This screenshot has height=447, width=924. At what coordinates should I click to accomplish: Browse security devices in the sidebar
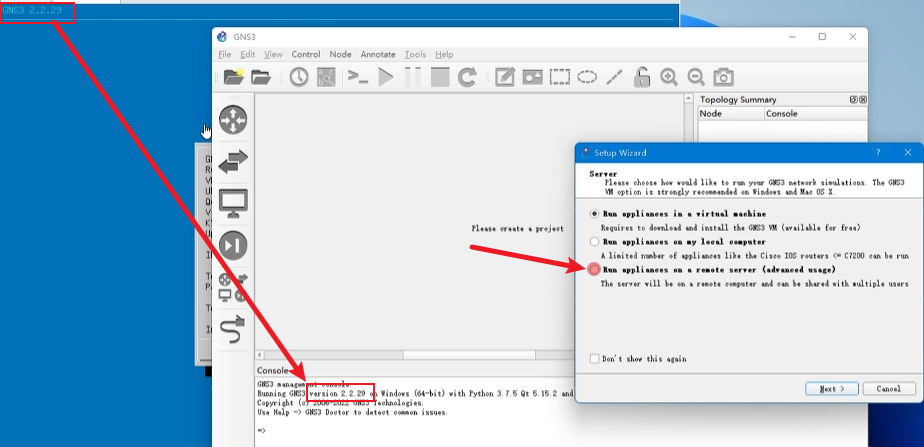(233, 245)
